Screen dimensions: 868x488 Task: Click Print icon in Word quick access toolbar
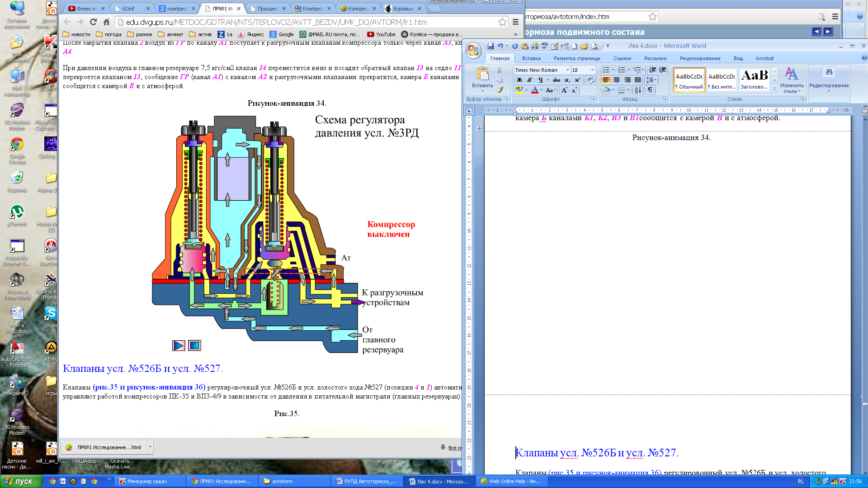pos(535,46)
